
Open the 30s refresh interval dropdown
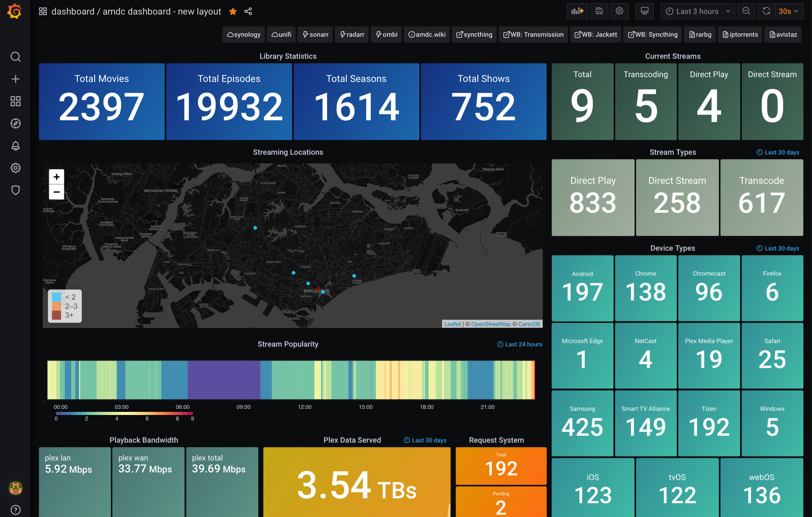(789, 11)
